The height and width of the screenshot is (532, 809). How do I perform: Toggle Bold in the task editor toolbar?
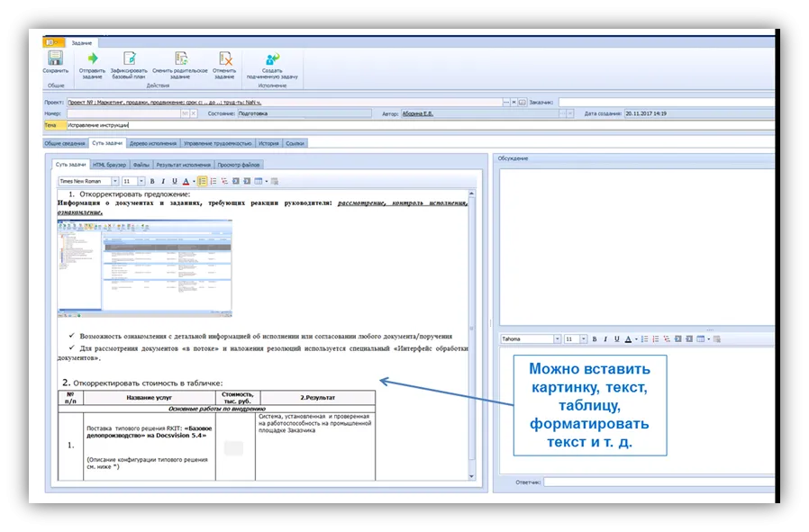point(153,181)
